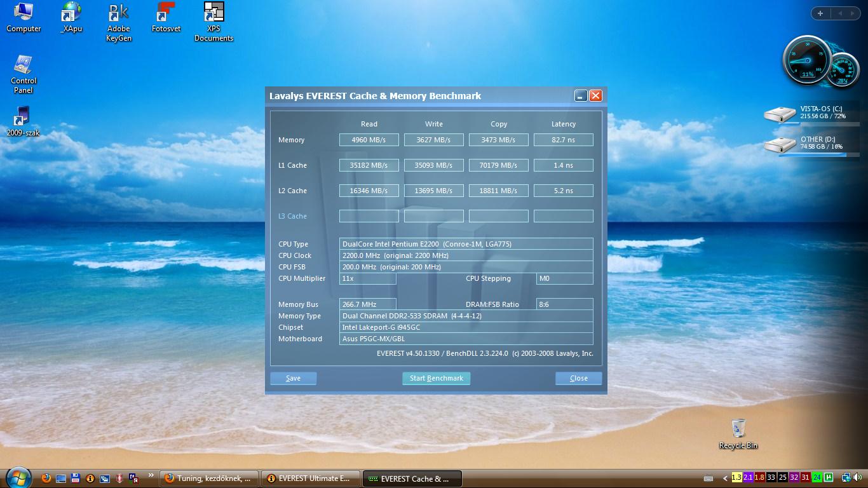Click the VISTA-OS (C:) drive gadget
868x488 pixels.
click(x=811, y=114)
